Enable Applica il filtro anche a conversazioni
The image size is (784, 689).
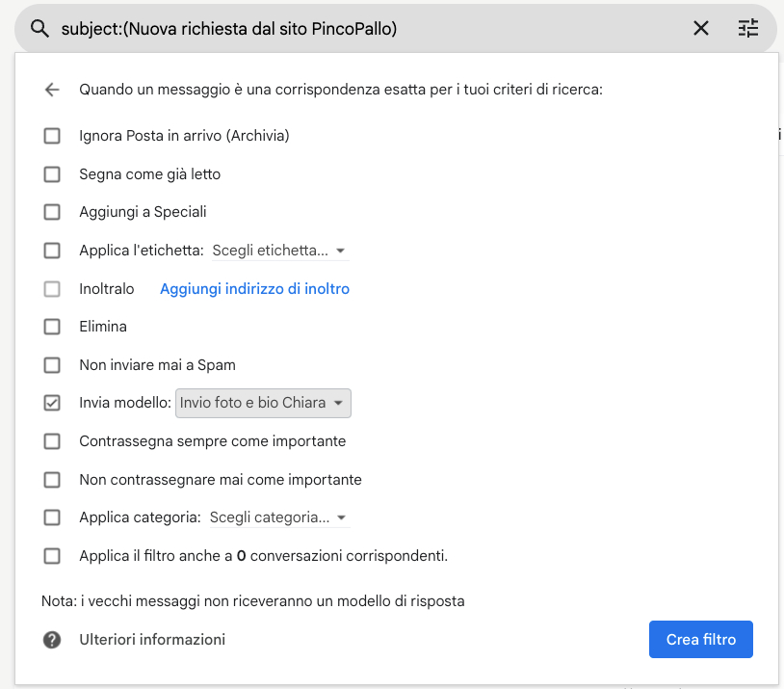point(52,556)
